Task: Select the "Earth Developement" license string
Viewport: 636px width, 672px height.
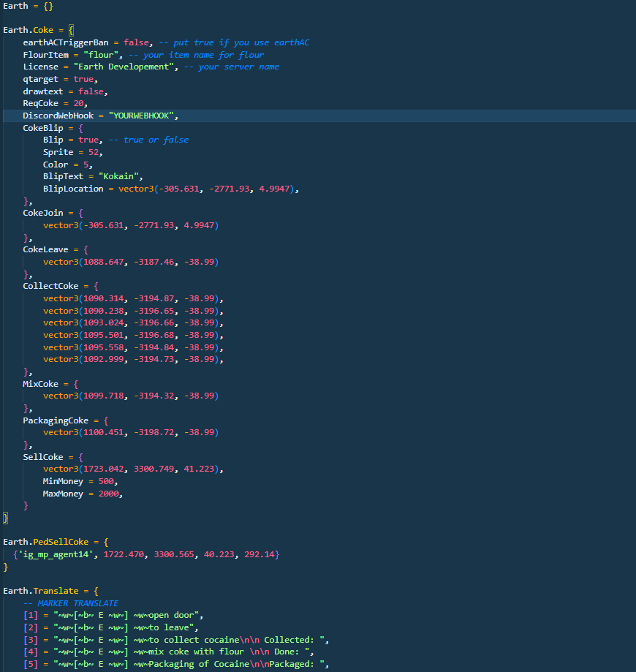Action: [124, 67]
